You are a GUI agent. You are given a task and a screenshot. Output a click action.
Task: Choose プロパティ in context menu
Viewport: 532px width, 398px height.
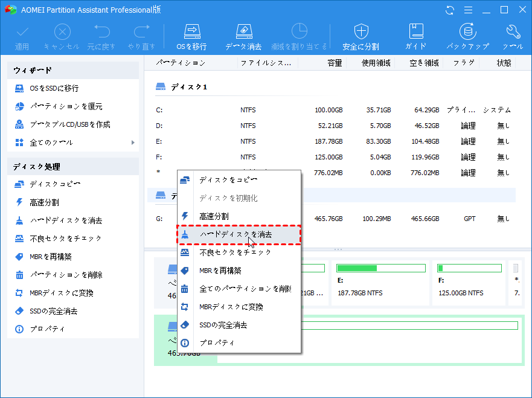tap(239, 343)
